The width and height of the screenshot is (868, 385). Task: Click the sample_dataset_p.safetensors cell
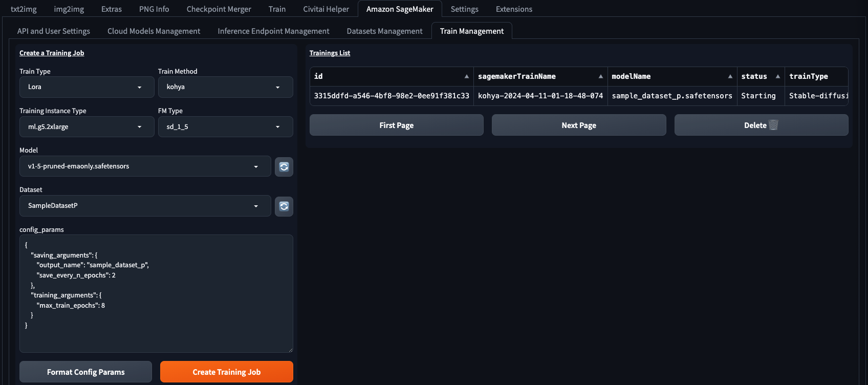point(672,96)
